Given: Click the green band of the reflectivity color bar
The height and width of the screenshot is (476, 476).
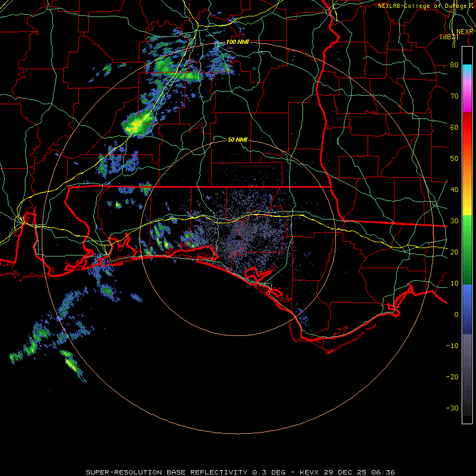Looking at the screenshot, I should [467, 250].
